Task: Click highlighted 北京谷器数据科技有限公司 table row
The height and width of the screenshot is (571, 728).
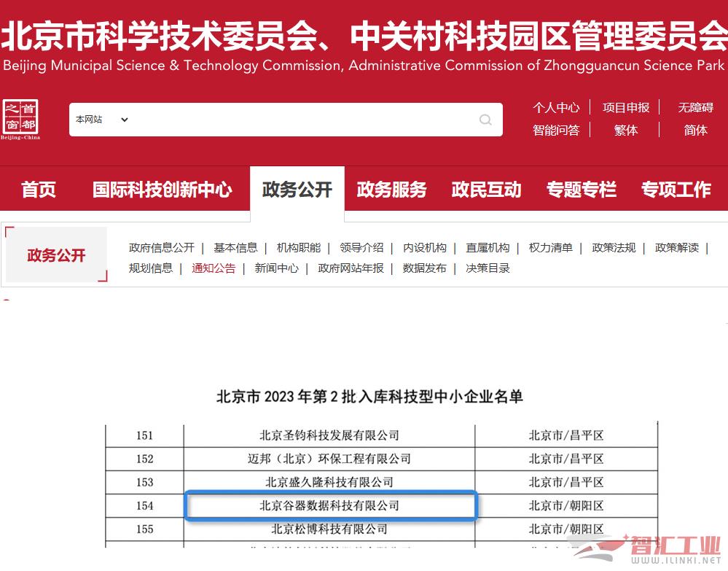Action: coord(330,505)
